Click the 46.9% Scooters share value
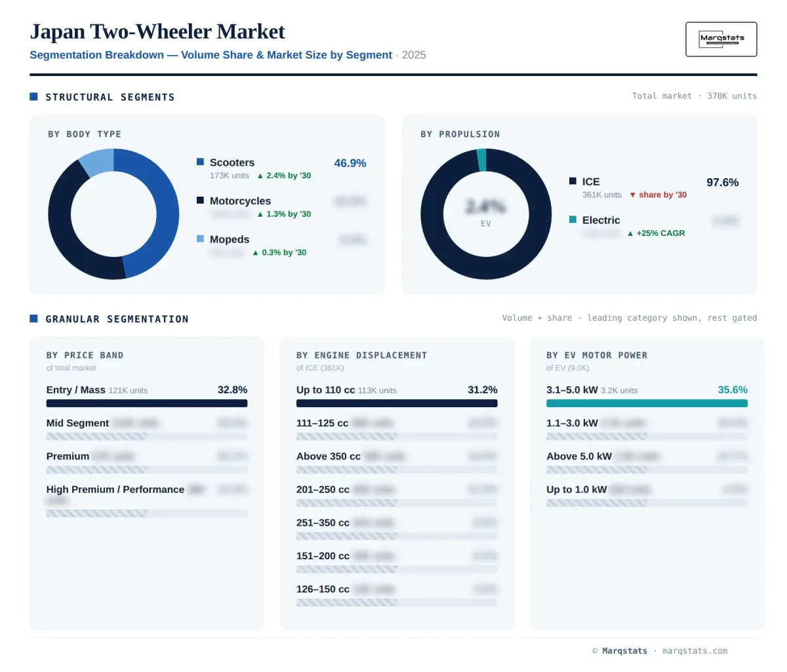The height and width of the screenshot is (672, 787). tap(350, 163)
